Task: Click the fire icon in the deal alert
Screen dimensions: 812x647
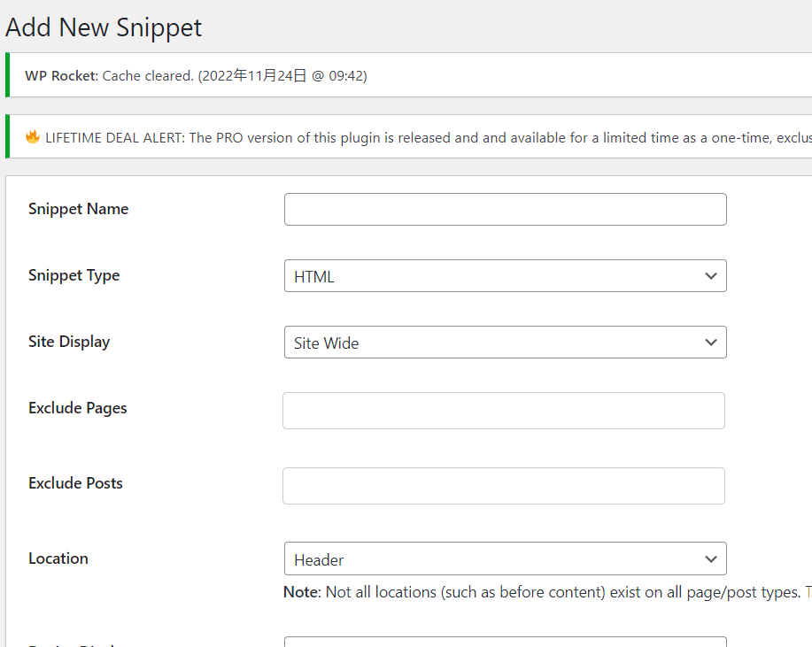Action: pos(33,137)
